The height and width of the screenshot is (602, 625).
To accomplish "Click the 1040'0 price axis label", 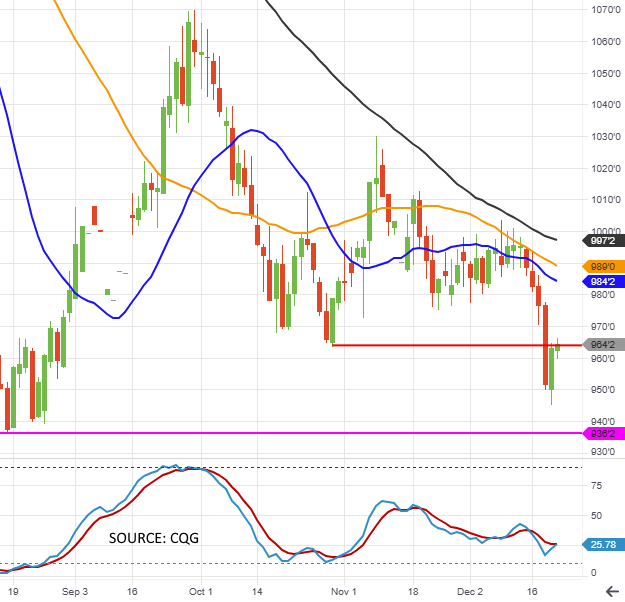I will (606, 104).
